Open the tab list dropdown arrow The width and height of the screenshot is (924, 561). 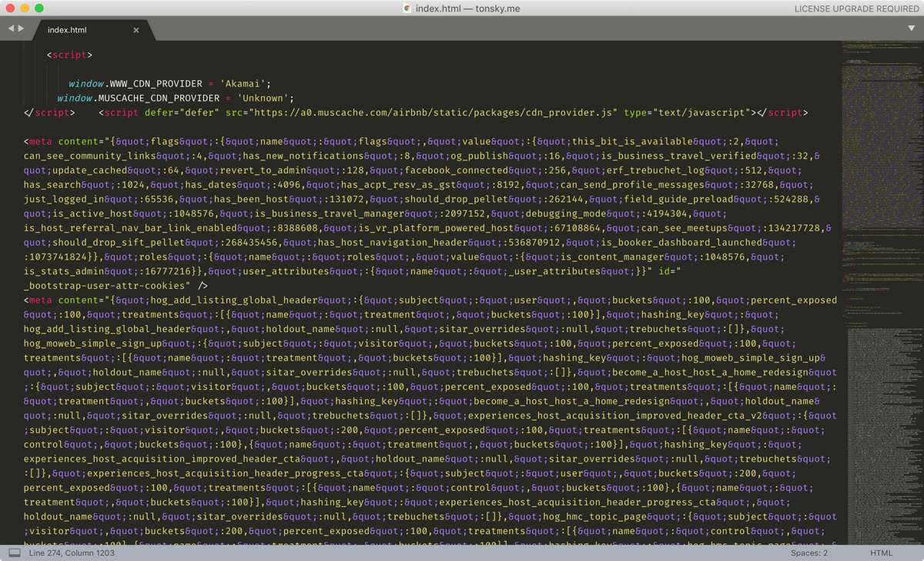tap(912, 29)
